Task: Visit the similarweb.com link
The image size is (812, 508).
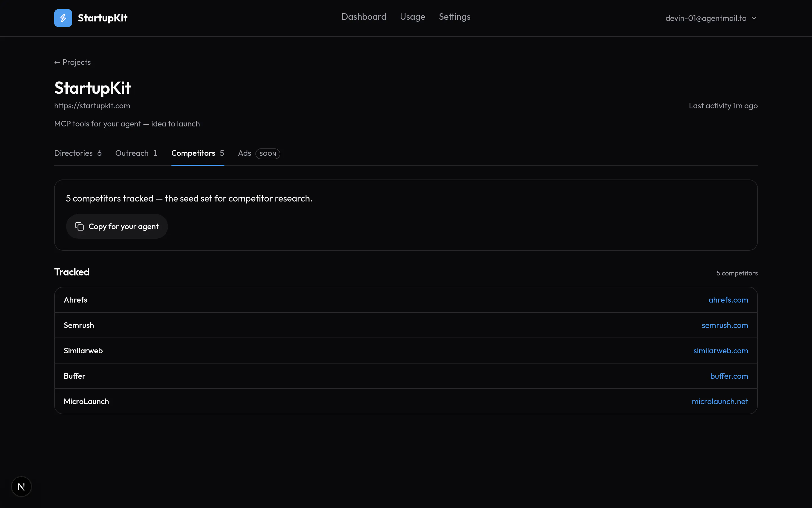Action: (x=721, y=351)
